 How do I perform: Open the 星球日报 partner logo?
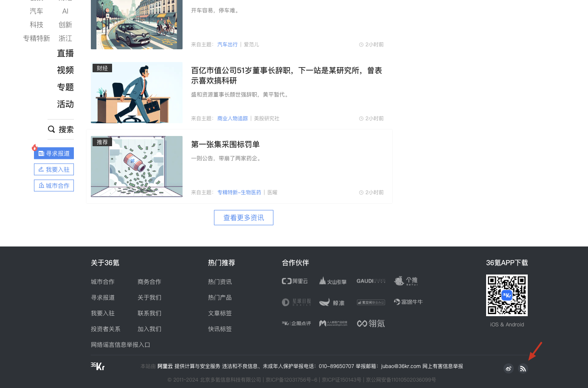[296, 302]
